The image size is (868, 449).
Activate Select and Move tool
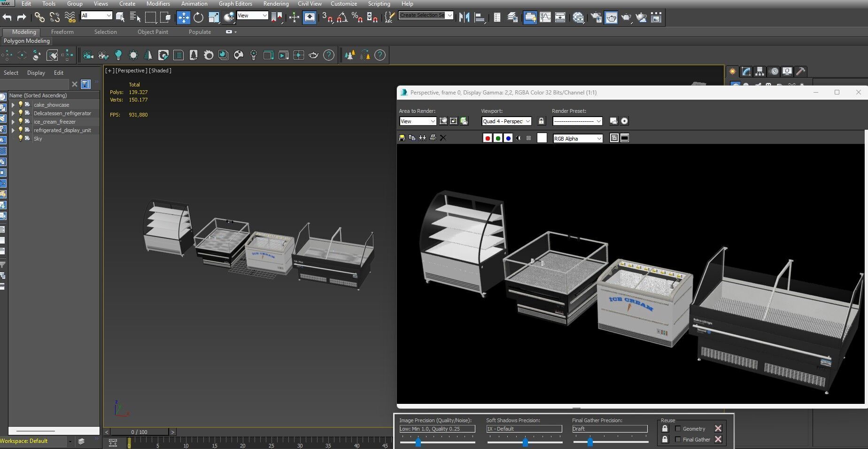tap(183, 17)
